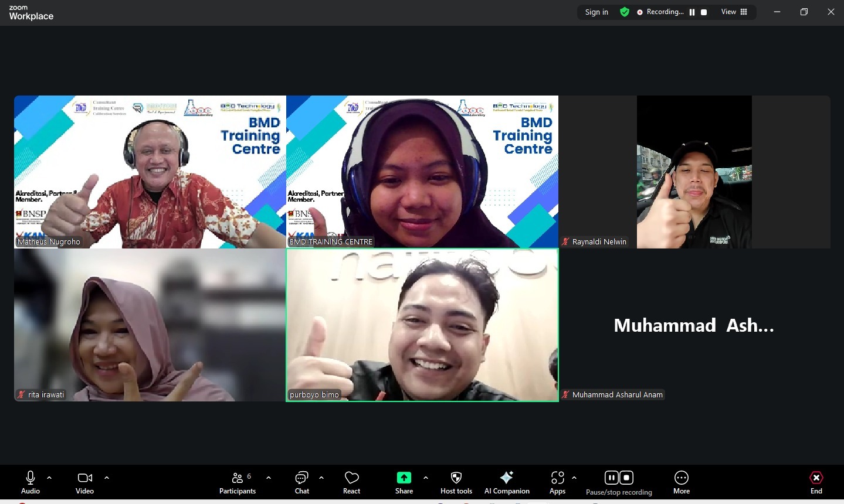Open the View layout menu
Screen dimensions: 844x504
click(734, 12)
